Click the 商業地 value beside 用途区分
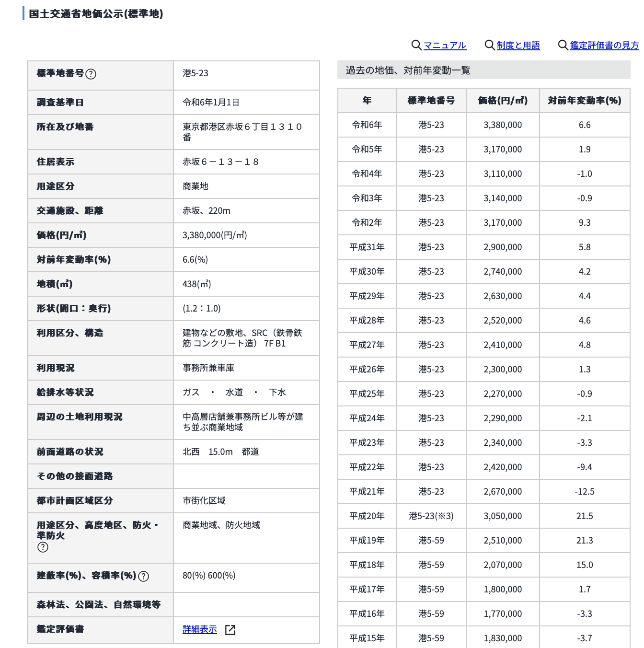The height and width of the screenshot is (648, 644). pyautogui.click(x=195, y=186)
